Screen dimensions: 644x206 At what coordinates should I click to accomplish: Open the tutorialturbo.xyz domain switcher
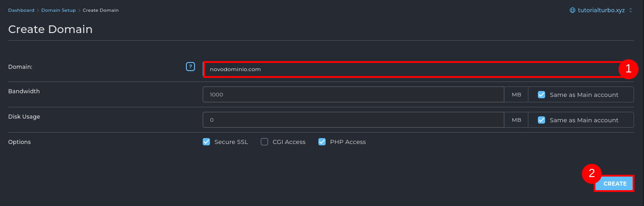(601, 10)
